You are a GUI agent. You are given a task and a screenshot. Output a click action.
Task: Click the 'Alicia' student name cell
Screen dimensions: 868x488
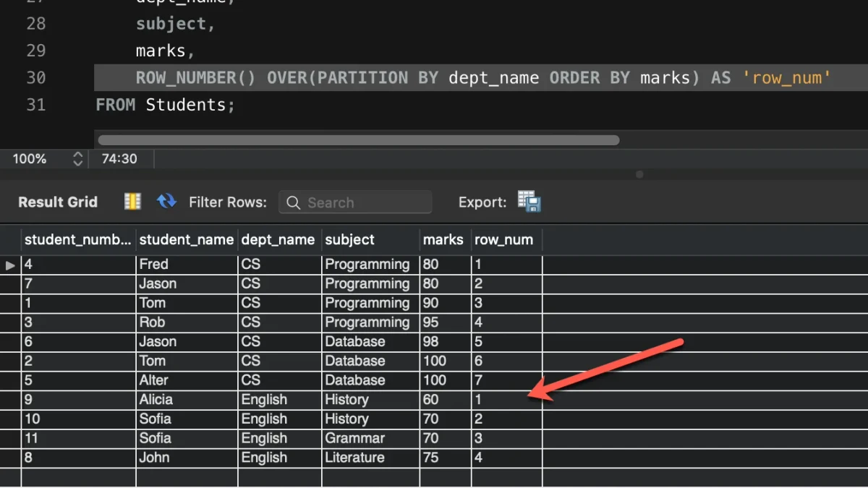(187, 400)
